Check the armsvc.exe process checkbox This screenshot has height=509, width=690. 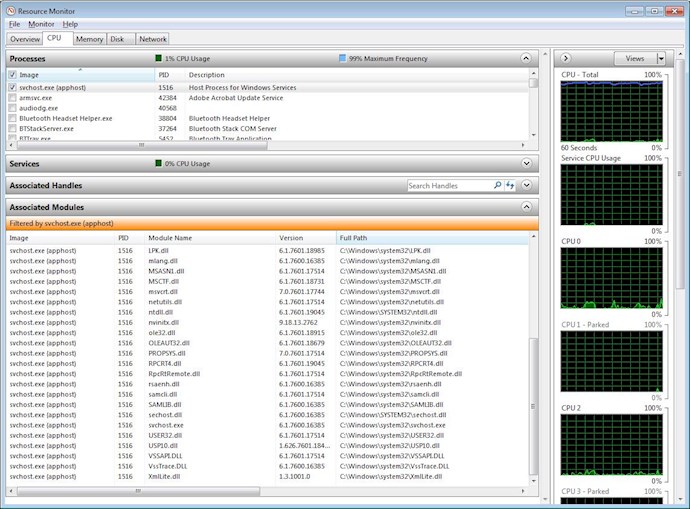[x=12, y=98]
